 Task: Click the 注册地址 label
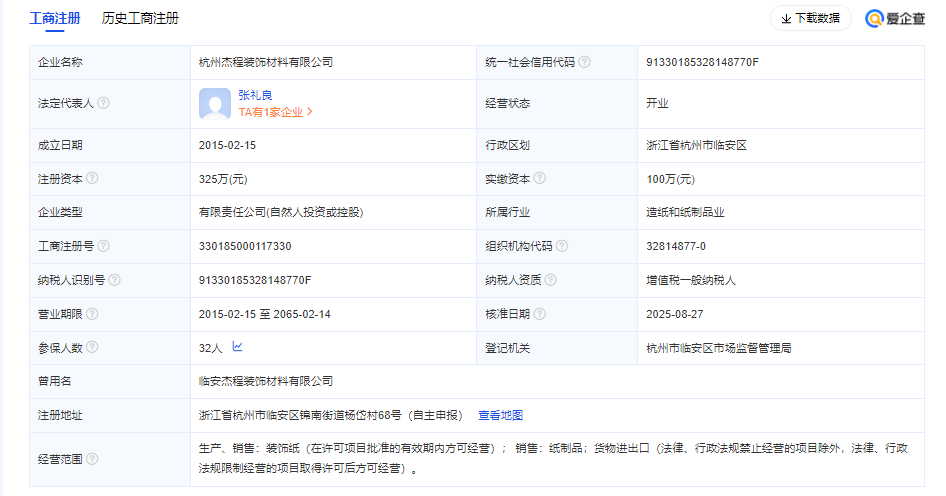(x=60, y=415)
